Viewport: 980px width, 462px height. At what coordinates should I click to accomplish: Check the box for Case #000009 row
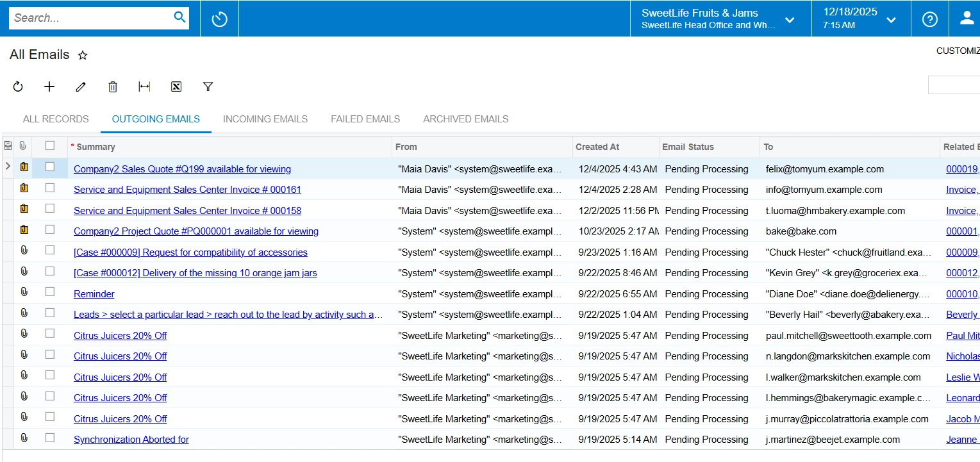[x=50, y=250]
